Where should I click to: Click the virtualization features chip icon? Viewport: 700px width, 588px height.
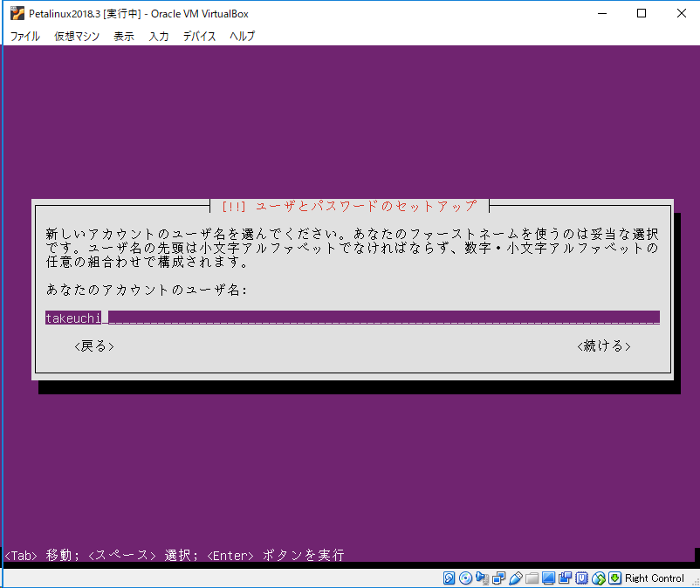(x=580, y=578)
